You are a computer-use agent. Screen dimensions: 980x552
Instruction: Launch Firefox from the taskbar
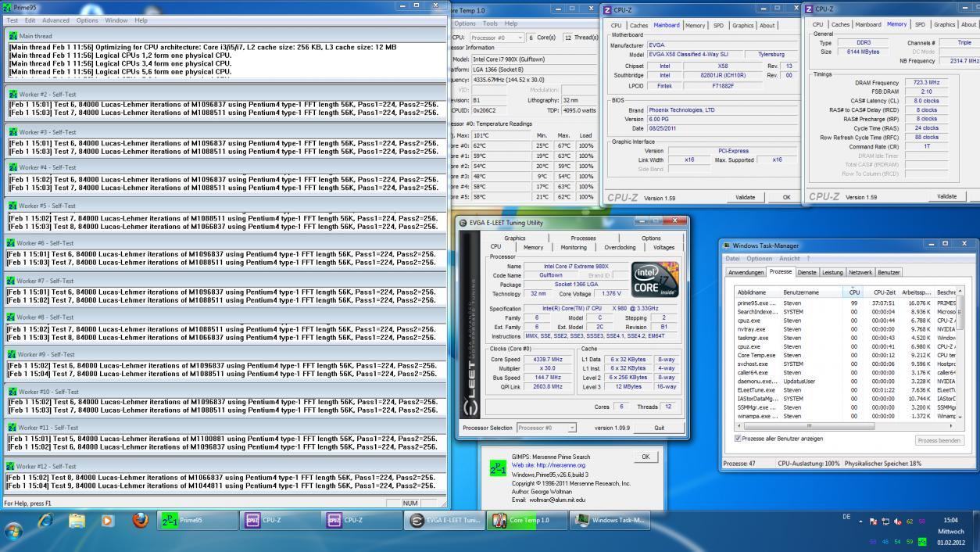click(x=141, y=520)
